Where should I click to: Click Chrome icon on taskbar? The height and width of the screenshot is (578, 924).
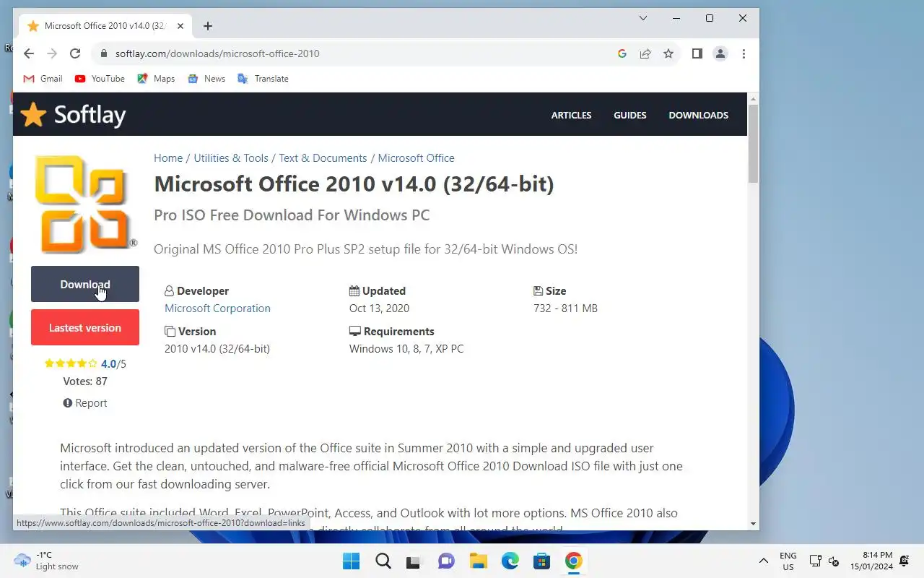pos(574,561)
